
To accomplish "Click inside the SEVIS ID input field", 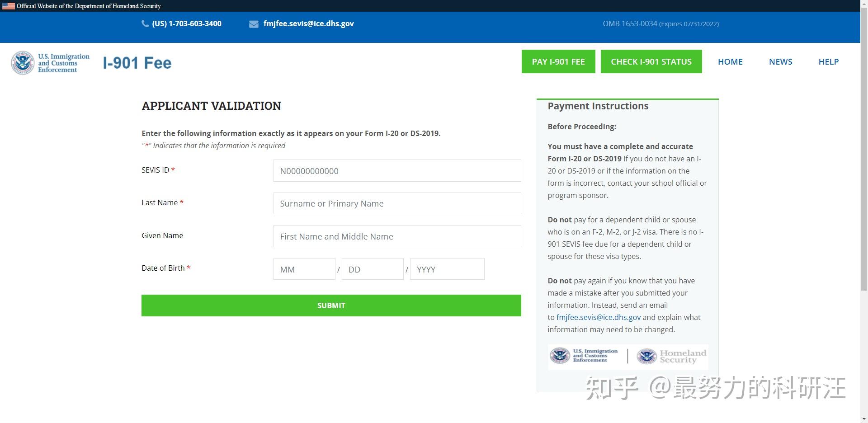I will coord(397,171).
